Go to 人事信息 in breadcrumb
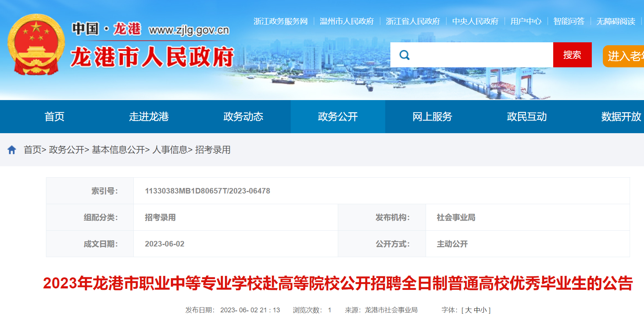This screenshot has width=644, height=316. (x=170, y=150)
